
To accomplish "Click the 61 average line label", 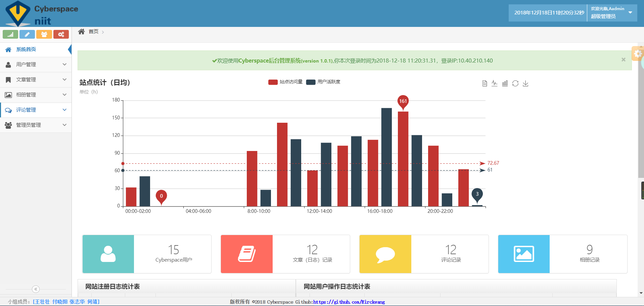I will (490, 170).
